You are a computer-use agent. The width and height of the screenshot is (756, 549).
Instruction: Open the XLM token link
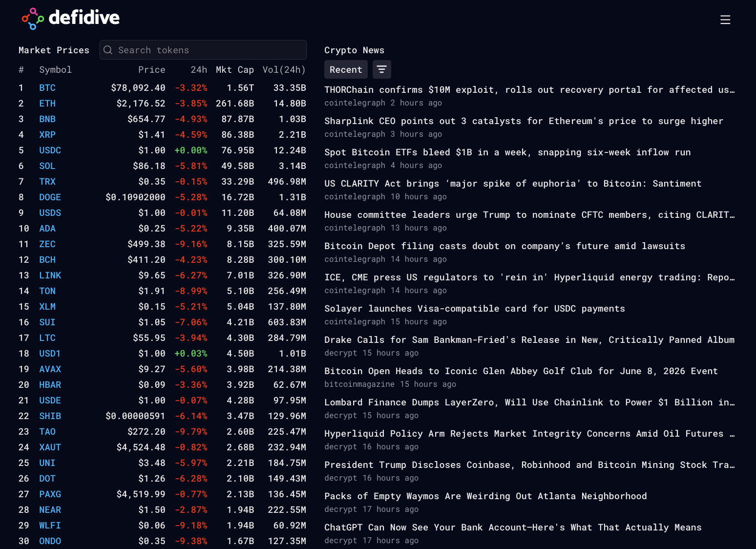[47, 307]
